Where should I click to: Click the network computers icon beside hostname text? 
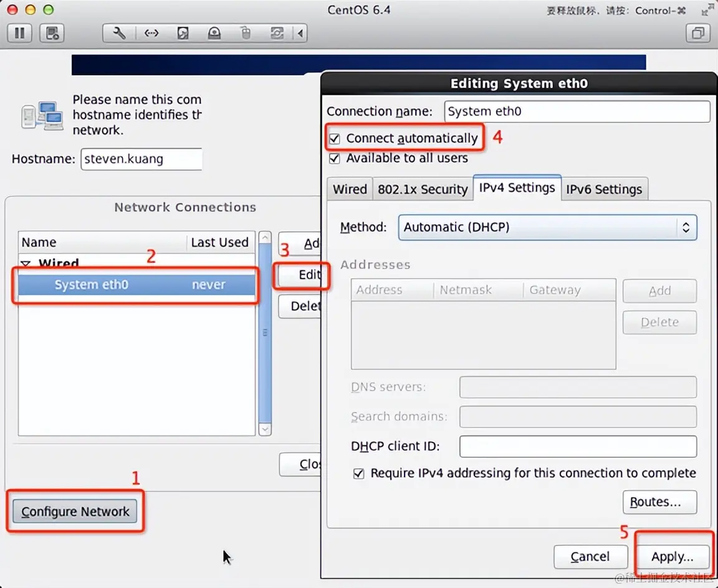tap(42, 115)
